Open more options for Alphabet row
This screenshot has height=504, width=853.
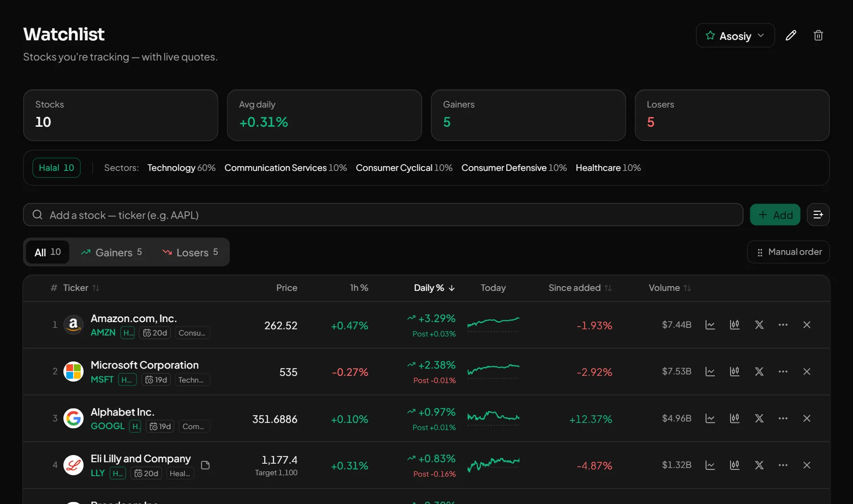[x=783, y=419]
